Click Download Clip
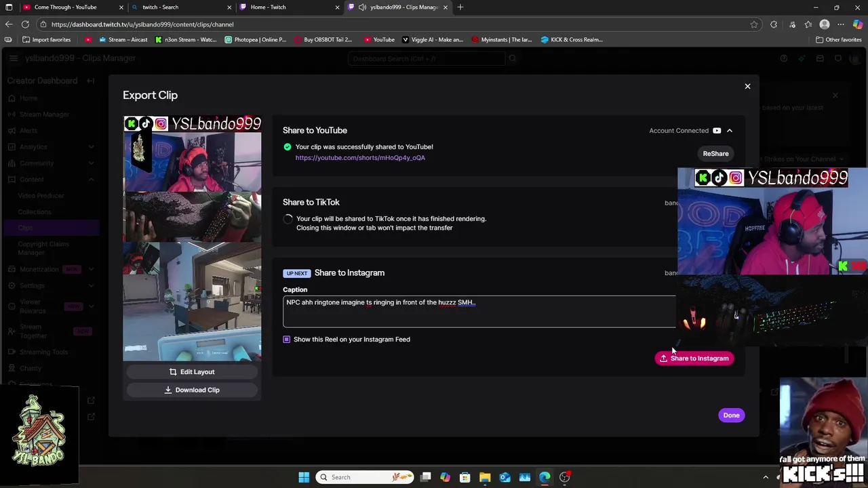Viewport: 868px width, 488px height. (x=192, y=390)
